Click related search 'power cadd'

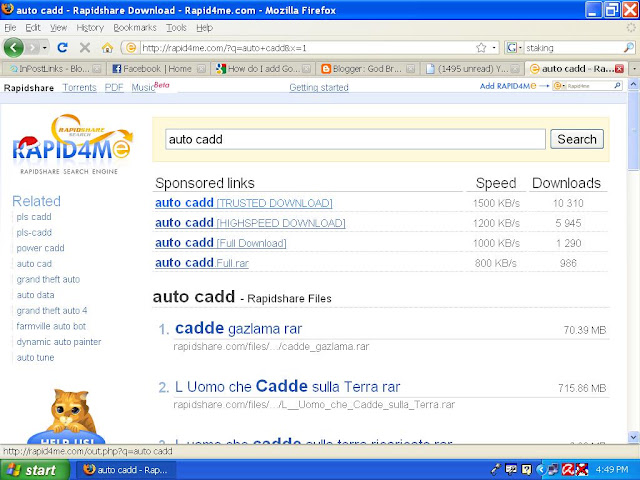point(40,248)
